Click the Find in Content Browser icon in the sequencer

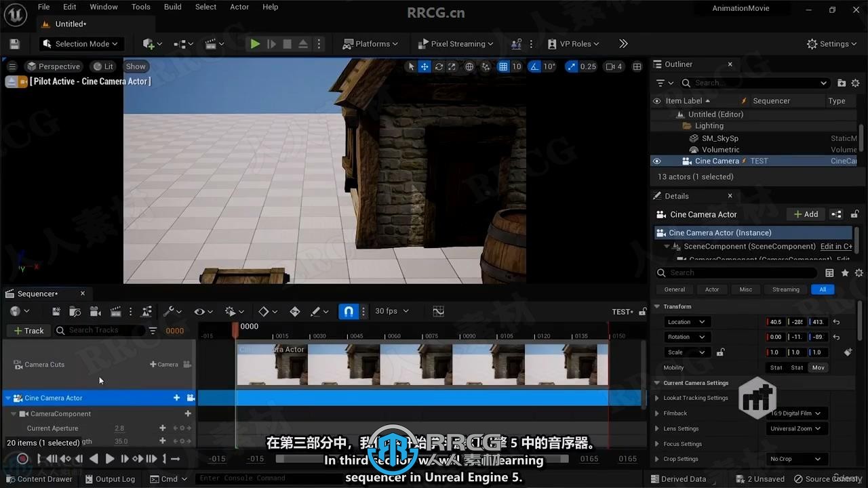point(75,312)
